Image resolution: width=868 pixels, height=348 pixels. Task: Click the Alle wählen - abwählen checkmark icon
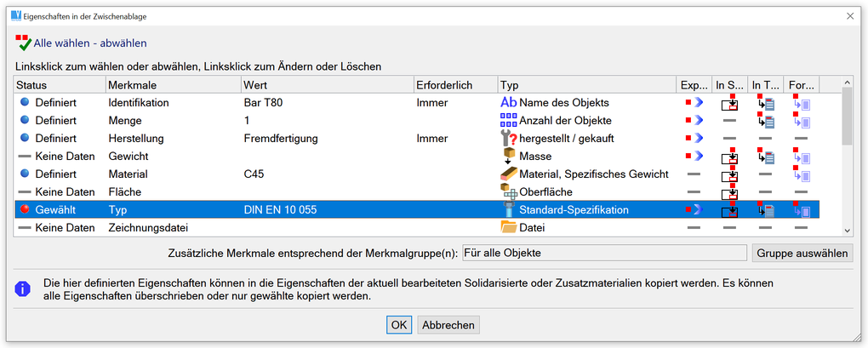click(23, 43)
